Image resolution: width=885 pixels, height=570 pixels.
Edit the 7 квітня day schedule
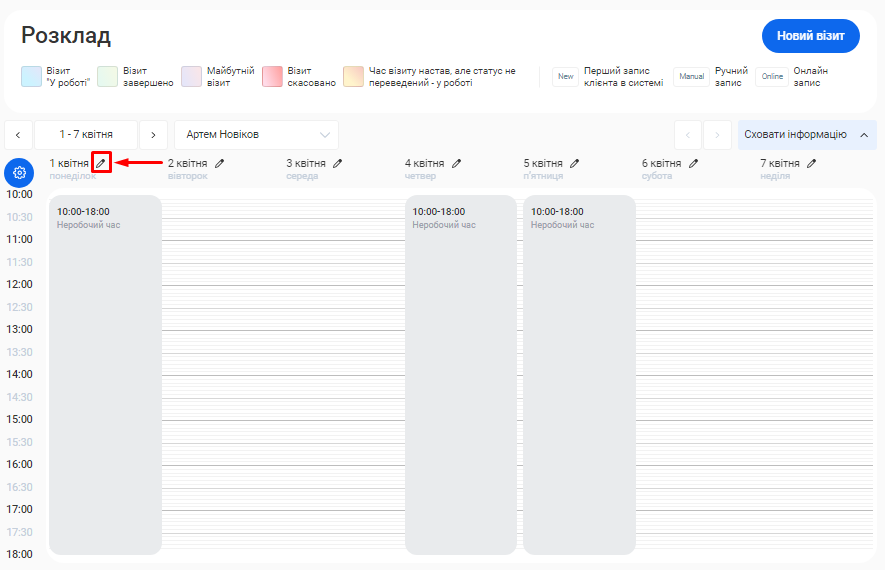tap(812, 163)
